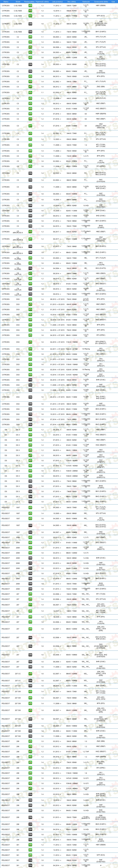Click petrol icon for Peugeot 2008 96kW / 130KM
Viewport: 118px width, 868px height.
(x=30, y=548)
